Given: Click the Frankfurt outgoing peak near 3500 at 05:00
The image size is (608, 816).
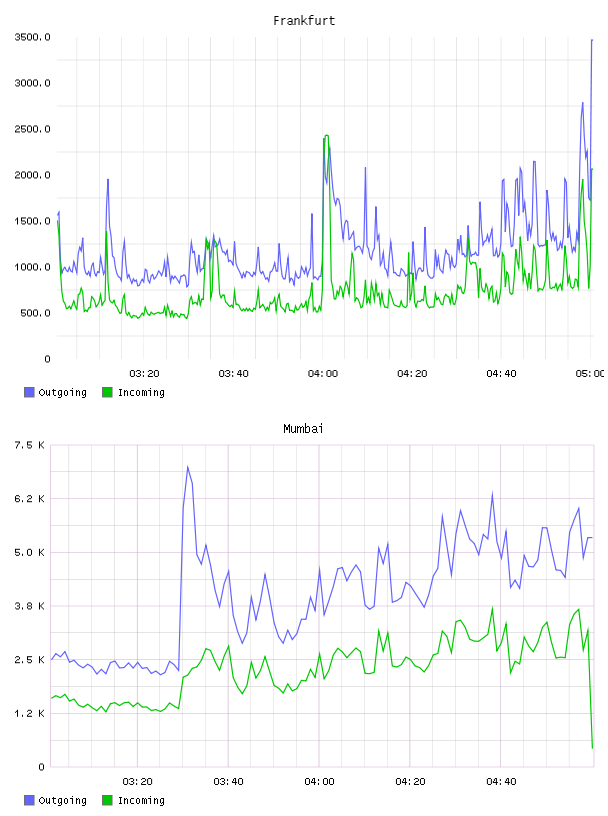Looking at the screenshot, I should coord(592,40).
